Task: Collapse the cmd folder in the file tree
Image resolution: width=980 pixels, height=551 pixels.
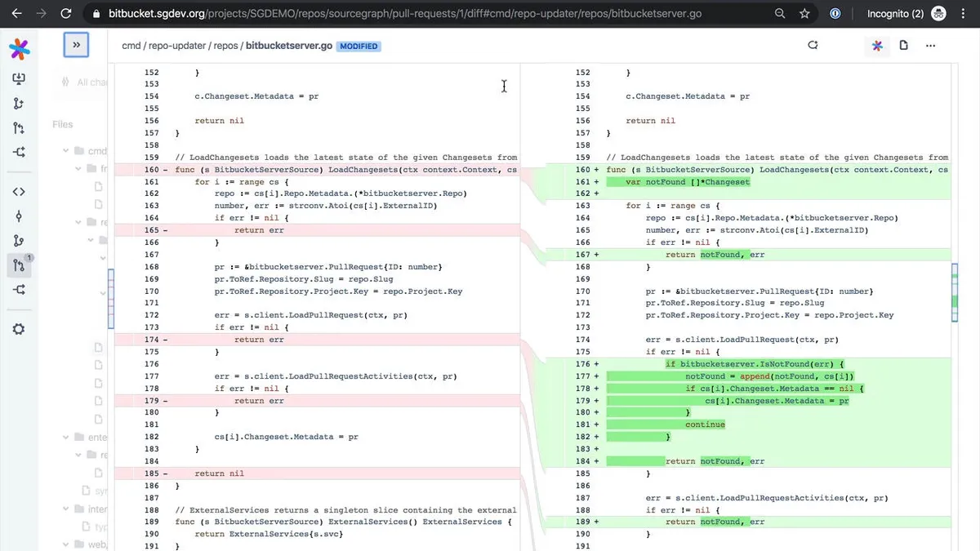Action: (65, 151)
